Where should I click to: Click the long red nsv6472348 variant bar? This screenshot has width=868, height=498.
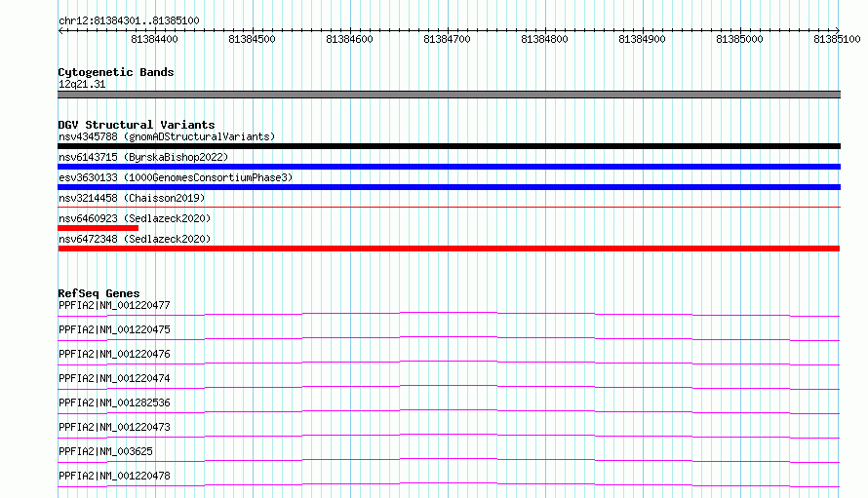coord(449,249)
